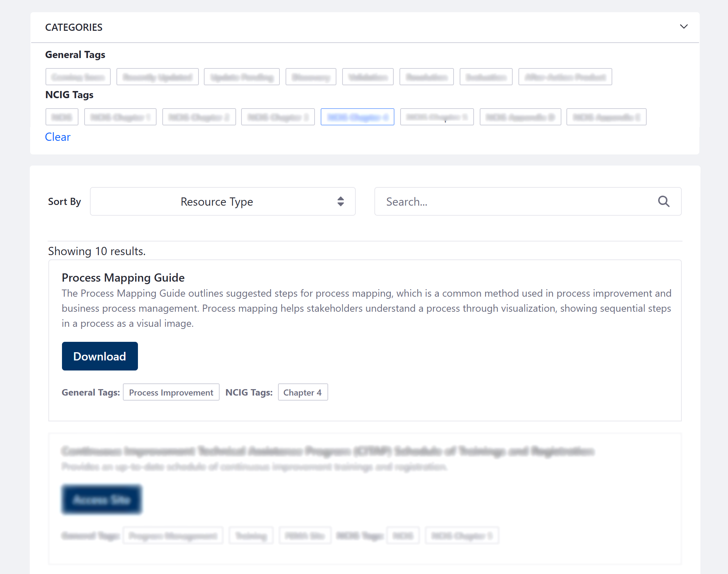Click the Clear link under NCIG Tags
Viewport: 728px width, 574px height.
pos(58,137)
